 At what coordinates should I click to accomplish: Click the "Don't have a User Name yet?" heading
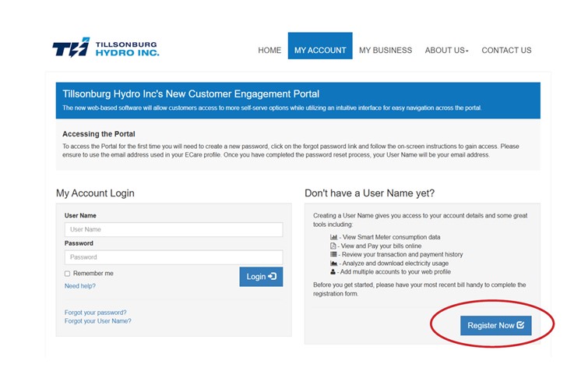click(369, 193)
